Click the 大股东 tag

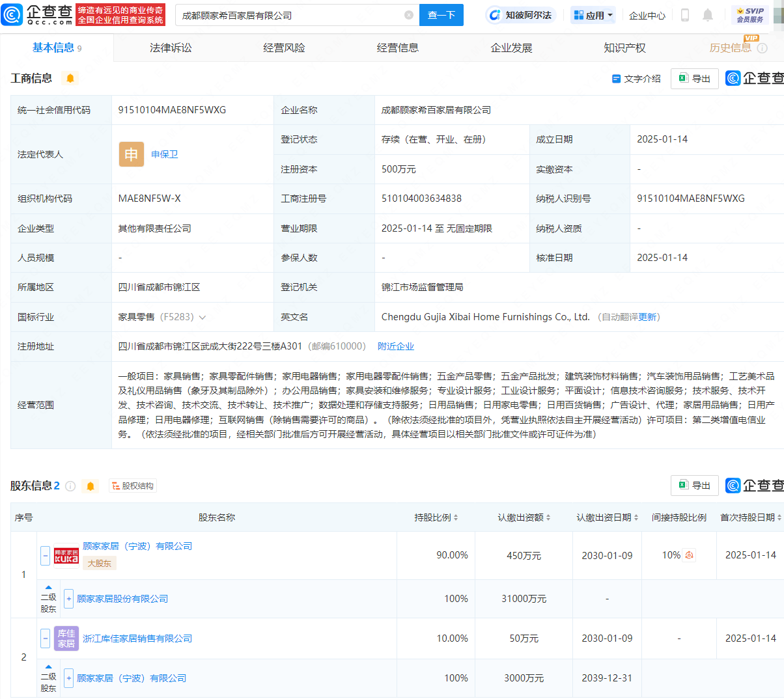tap(100, 564)
